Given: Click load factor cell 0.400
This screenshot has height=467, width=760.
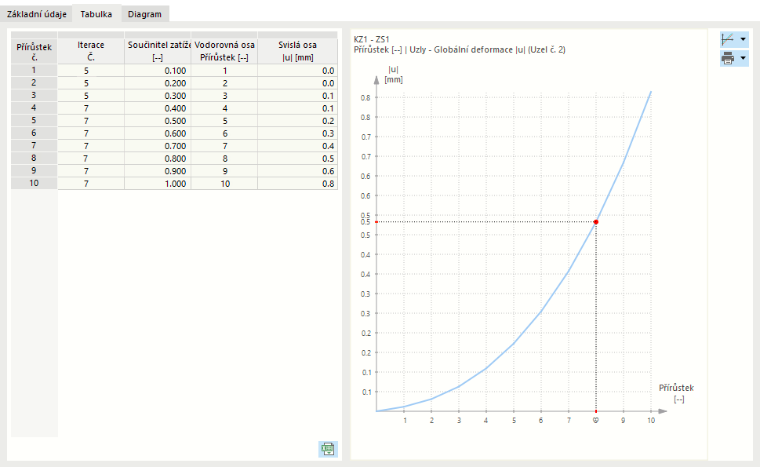Looking at the screenshot, I should coord(158,109).
